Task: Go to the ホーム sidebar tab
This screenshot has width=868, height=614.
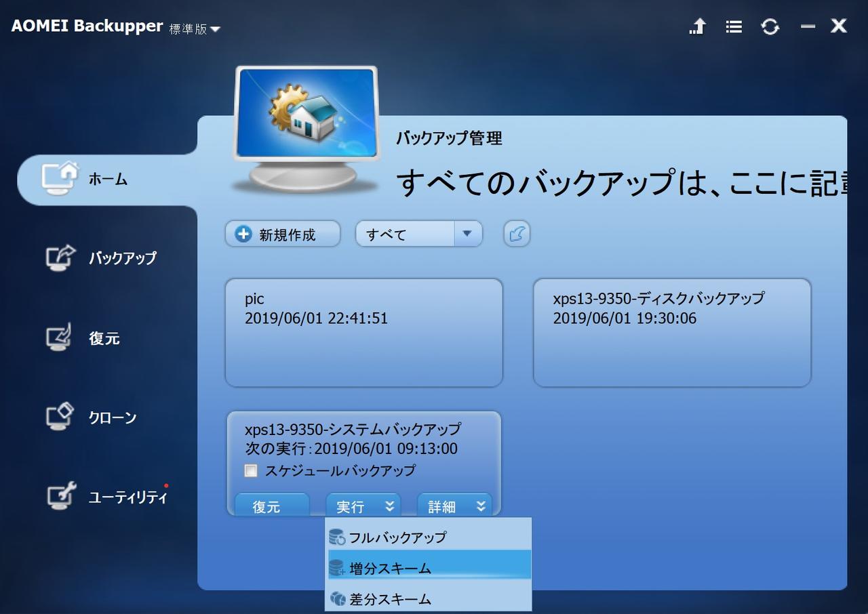Action: [107, 180]
